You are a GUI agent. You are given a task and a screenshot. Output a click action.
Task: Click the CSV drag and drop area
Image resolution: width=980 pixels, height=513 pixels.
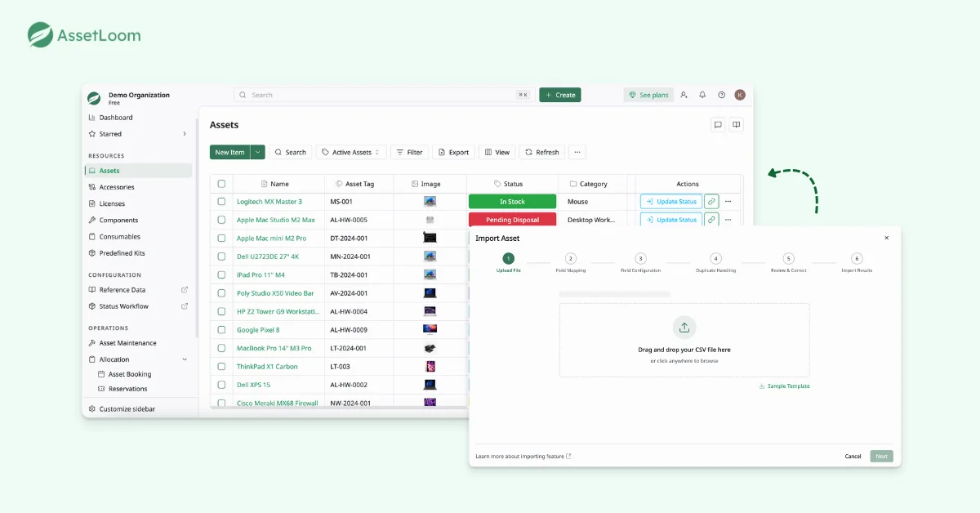click(684, 340)
